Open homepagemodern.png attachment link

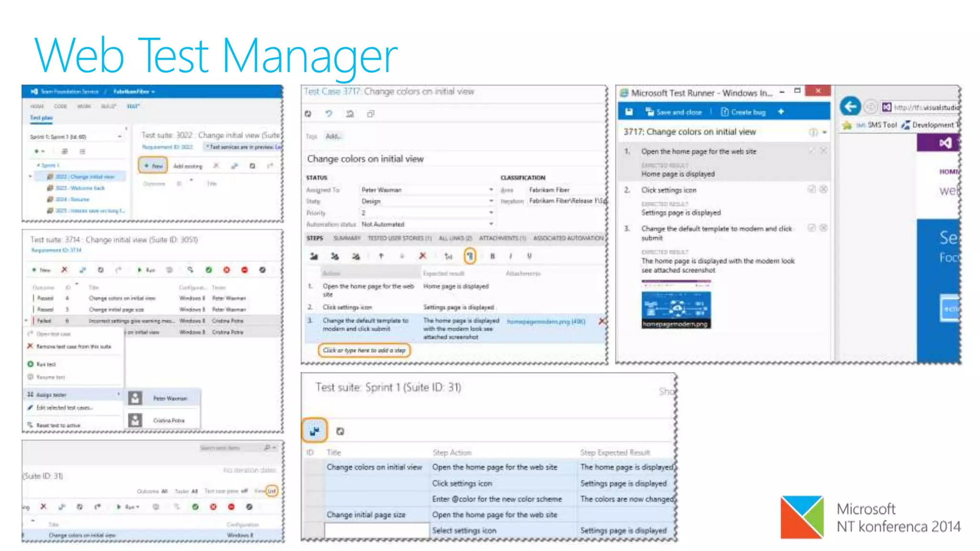click(x=546, y=321)
